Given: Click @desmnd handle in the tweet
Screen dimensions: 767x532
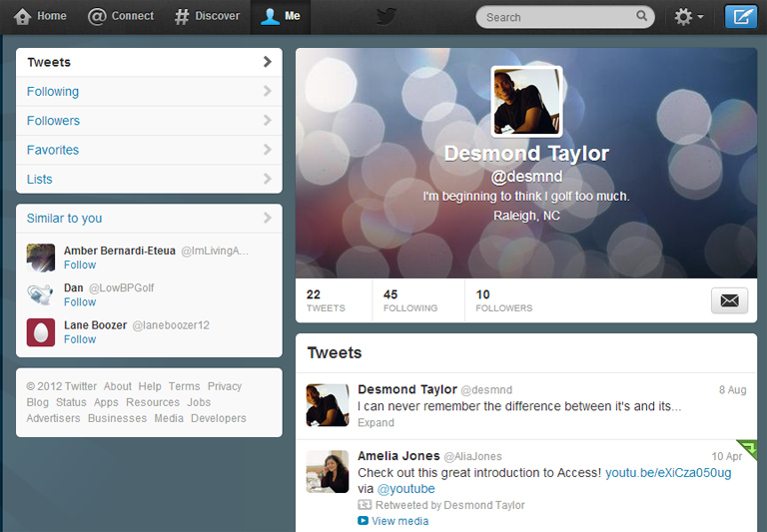Looking at the screenshot, I should pyautogui.click(x=486, y=389).
